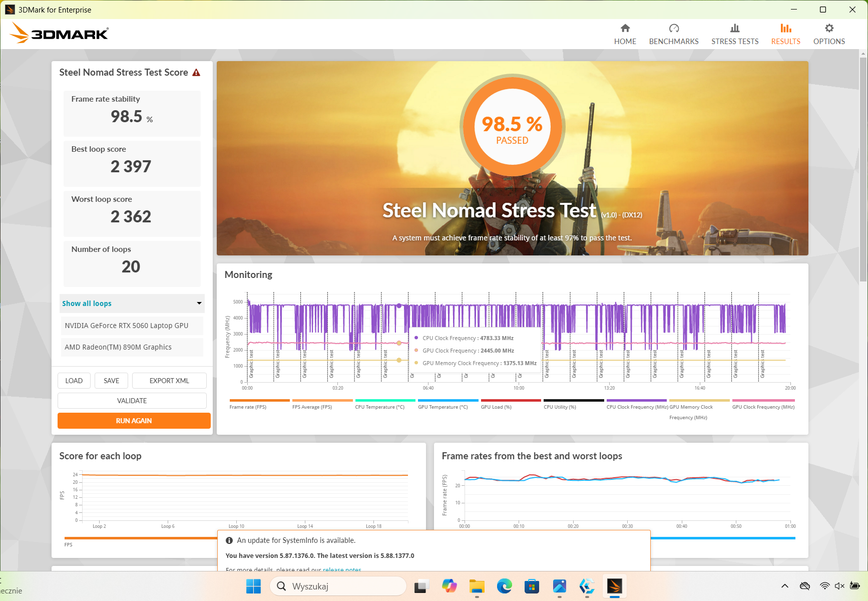The image size is (868, 601).
Task: Open Task View on the taskbar
Action: tap(421, 586)
